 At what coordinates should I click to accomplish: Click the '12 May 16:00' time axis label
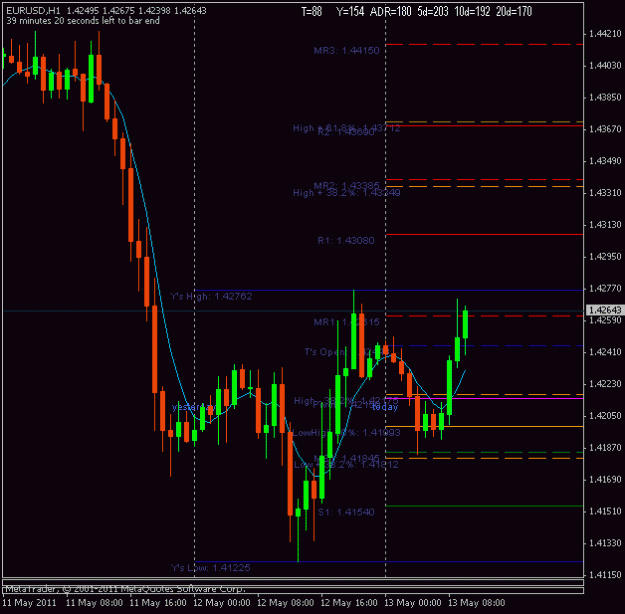point(349,602)
